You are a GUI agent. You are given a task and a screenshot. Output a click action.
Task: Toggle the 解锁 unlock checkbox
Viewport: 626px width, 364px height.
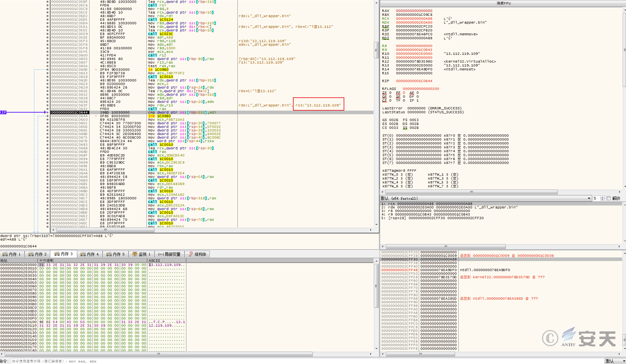pos(608,198)
